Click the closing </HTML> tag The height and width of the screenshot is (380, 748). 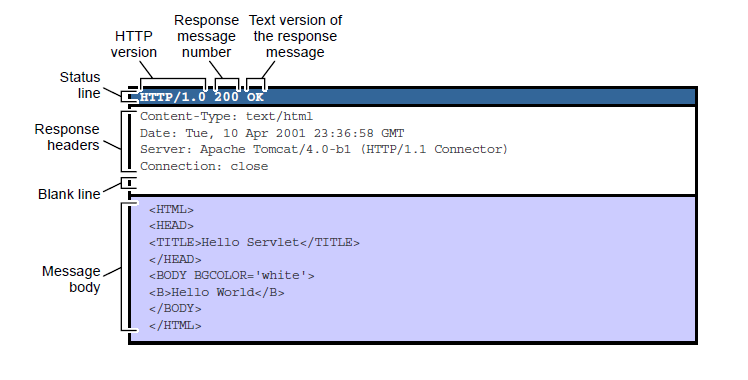(x=175, y=326)
